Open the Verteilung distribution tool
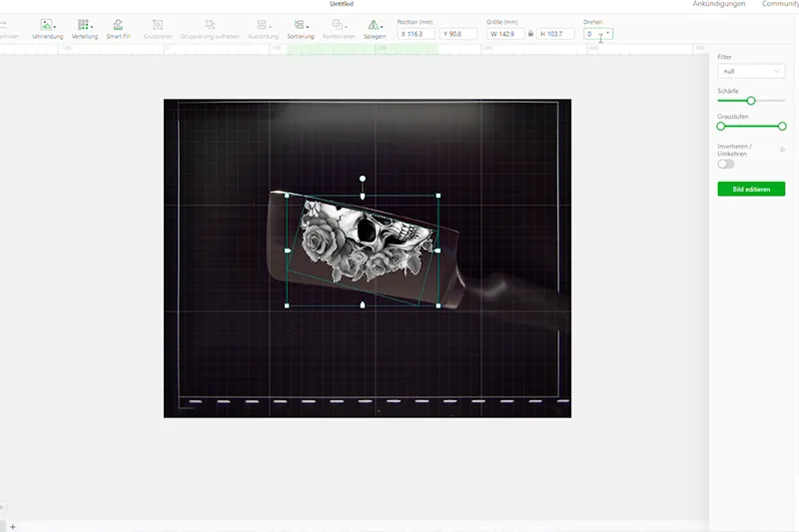The height and width of the screenshot is (532, 799). click(x=85, y=29)
